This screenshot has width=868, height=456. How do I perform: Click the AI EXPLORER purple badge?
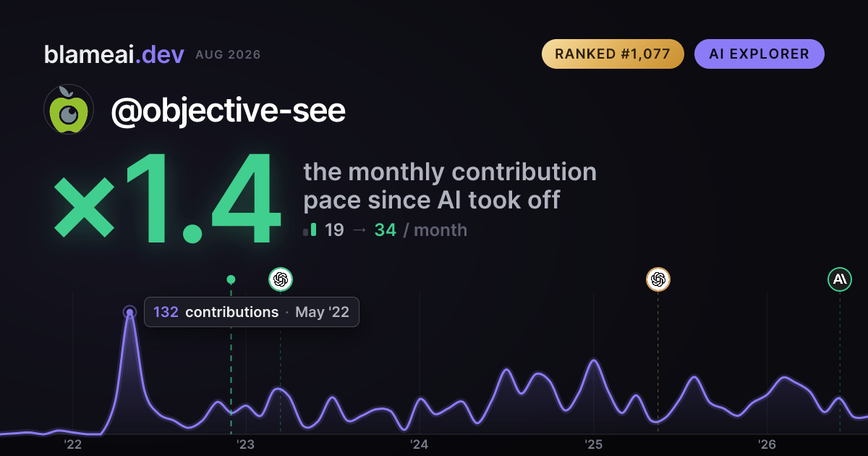[x=759, y=54]
